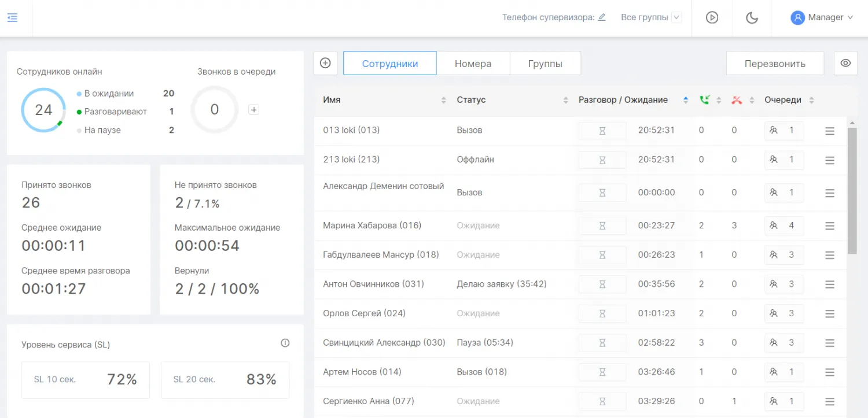Screen dimensions: 868x418
Task: Click the red missed call column icon
Action: point(736,99)
